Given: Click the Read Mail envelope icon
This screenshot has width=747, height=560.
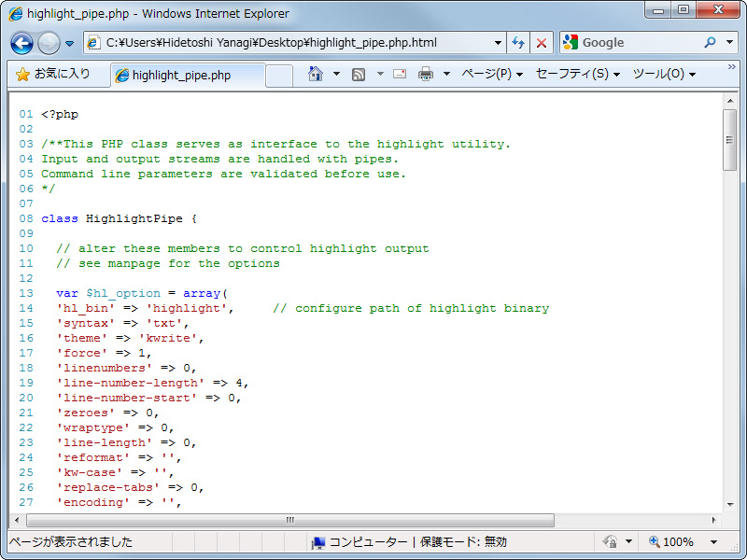Looking at the screenshot, I should pos(400,74).
